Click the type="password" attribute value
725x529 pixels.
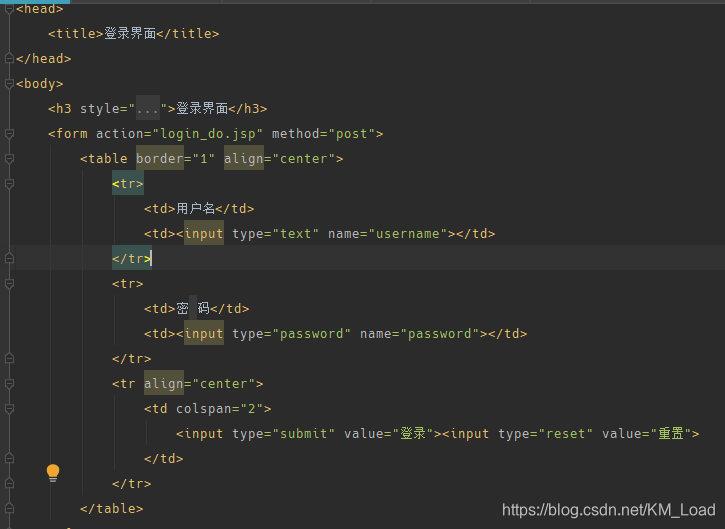pos(312,333)
